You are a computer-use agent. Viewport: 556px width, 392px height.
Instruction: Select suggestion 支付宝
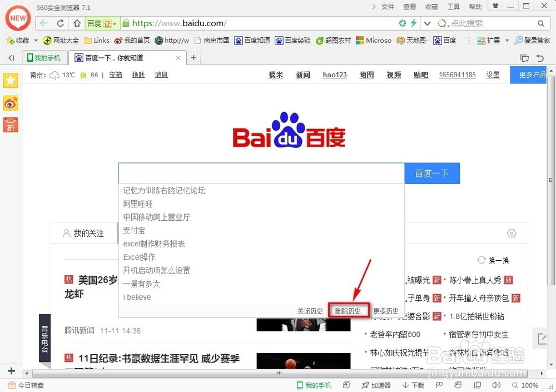click(x=134, y=231)
